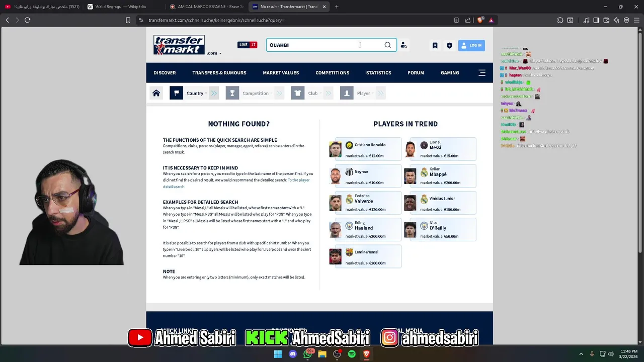Switch to the Walid Regragui Wikipedia tab
Image resolution: width=644 pixels, height=362 pixels.
(x=121, y=7)
